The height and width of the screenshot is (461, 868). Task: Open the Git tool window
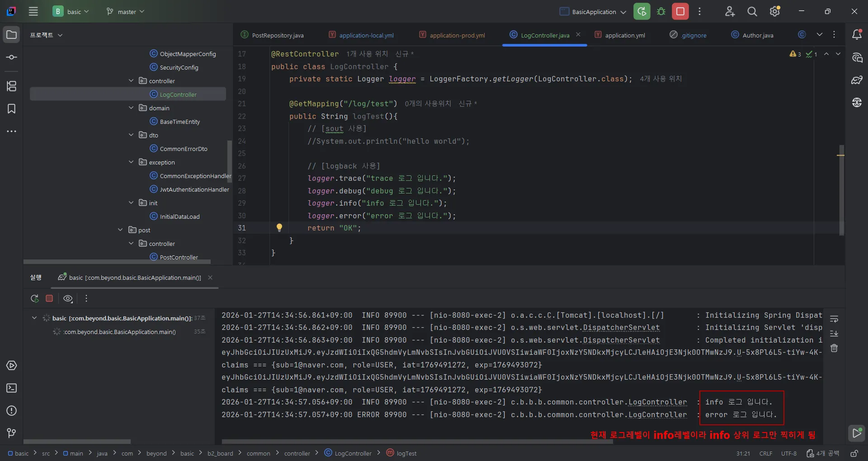click(x=12, y=433)
